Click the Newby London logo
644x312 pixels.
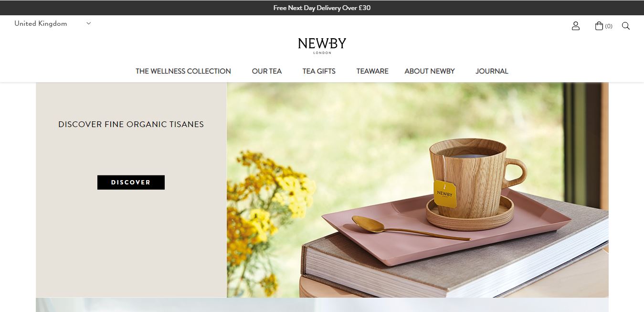(322, 45)
